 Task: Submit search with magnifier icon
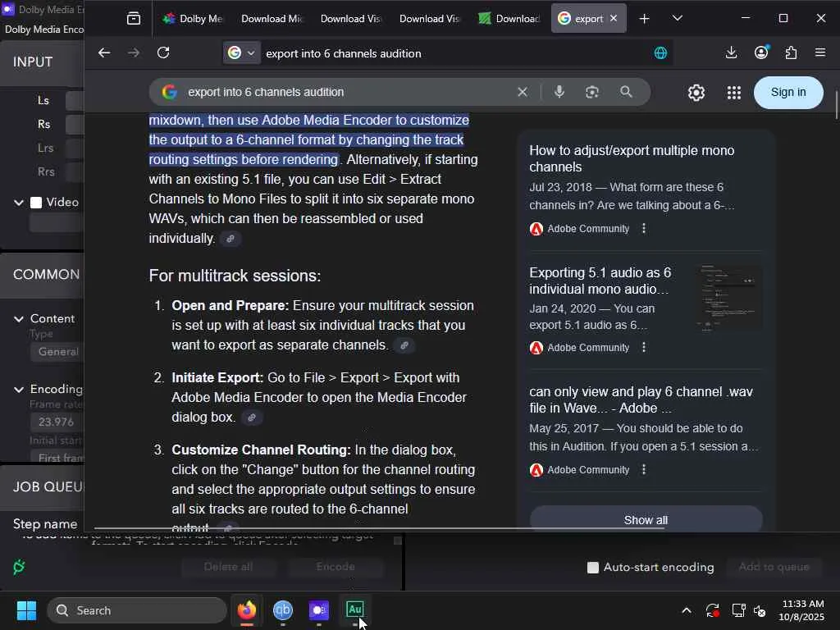click(x=626, y=92)
